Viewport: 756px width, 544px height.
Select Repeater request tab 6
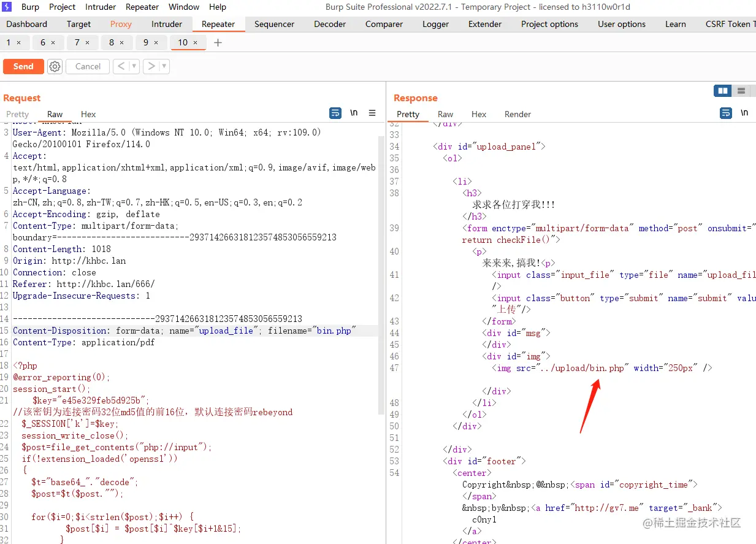(x=43, y=42)
